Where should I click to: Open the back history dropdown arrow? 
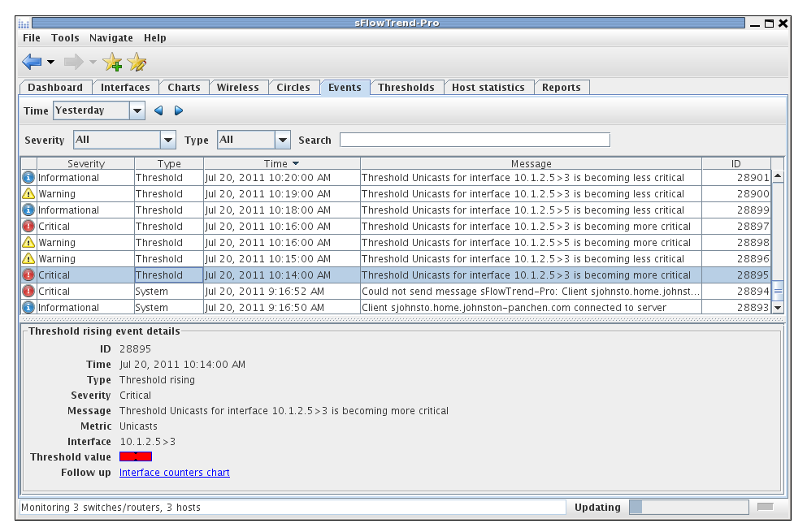point(50,63)
